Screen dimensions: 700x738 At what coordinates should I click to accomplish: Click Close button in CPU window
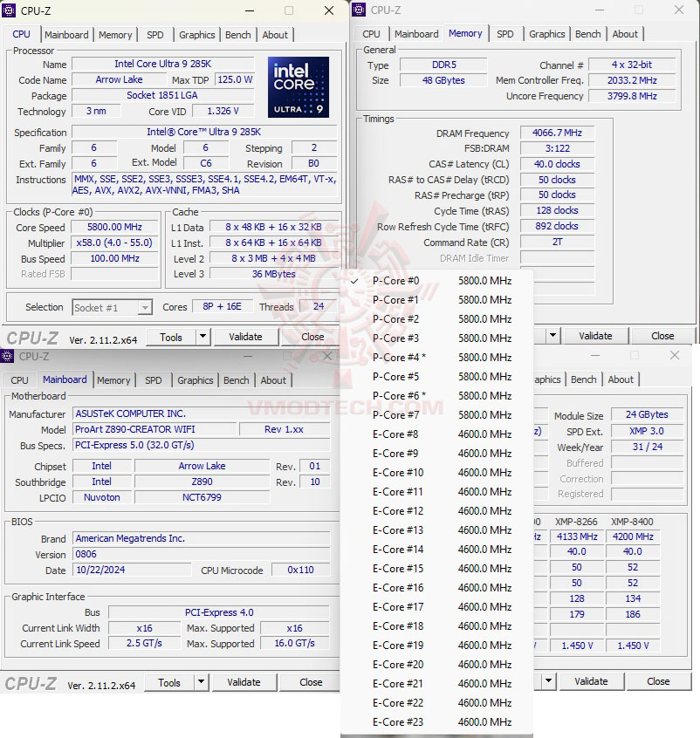click(312, 337)
